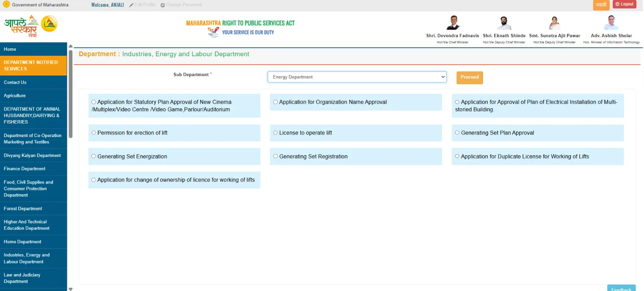Select Generating Set Plan Approval
644x291 pixels.
pos(457,133)
